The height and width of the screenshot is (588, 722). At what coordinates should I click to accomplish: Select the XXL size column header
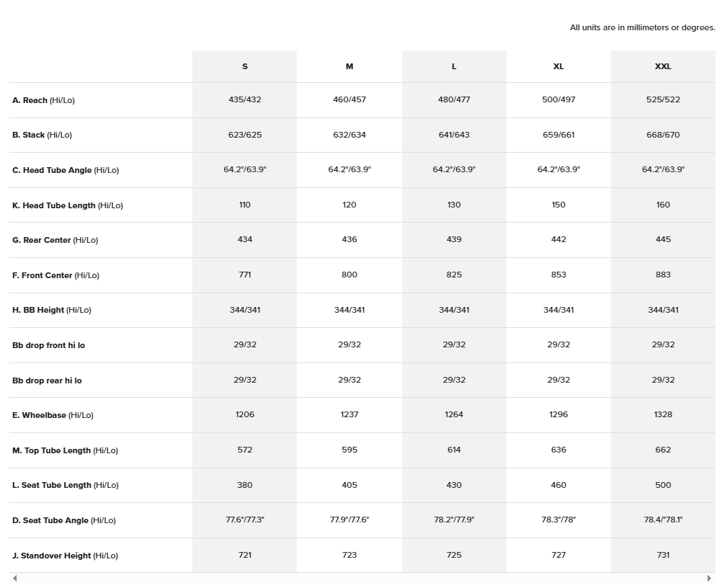(663, 66)
